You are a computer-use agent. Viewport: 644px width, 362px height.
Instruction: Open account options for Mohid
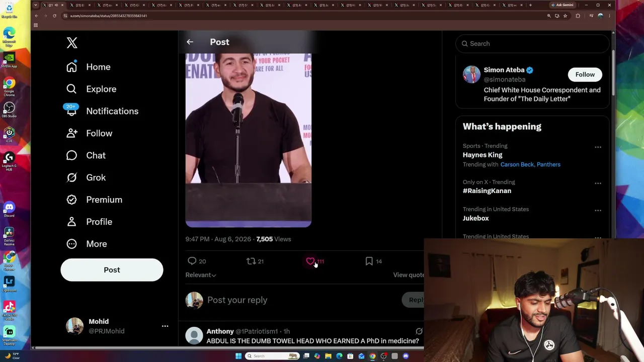(165, 326)
